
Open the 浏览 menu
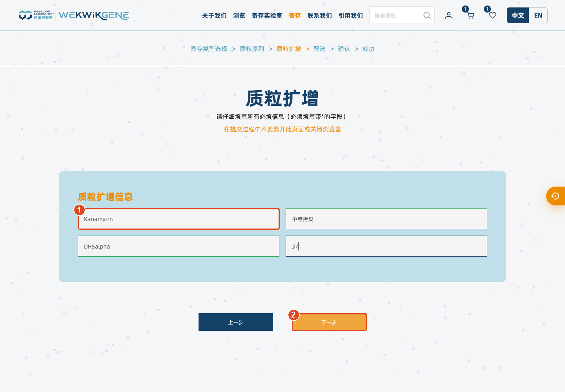[239, 15]
